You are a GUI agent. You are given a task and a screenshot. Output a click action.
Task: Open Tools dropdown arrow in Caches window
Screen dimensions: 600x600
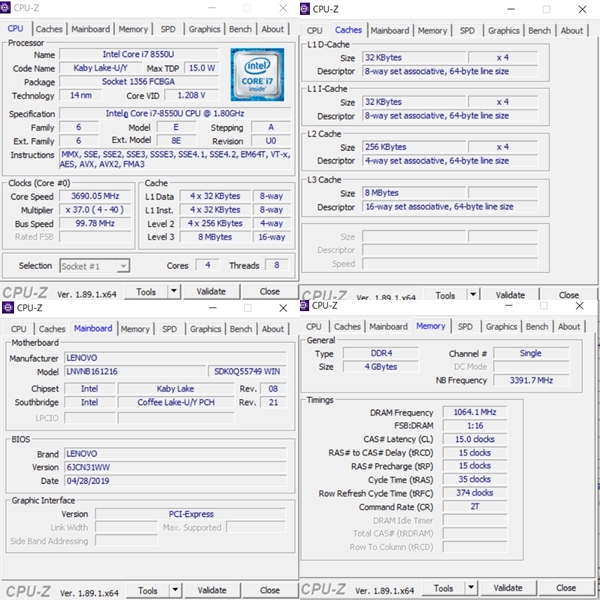point(473,294)
